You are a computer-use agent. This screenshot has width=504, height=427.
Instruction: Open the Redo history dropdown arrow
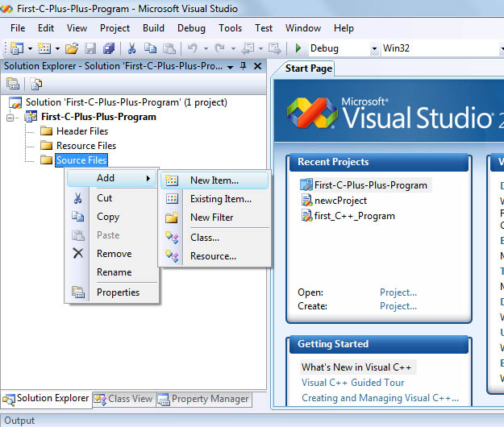pyautogui.click(x=233, y=49)
